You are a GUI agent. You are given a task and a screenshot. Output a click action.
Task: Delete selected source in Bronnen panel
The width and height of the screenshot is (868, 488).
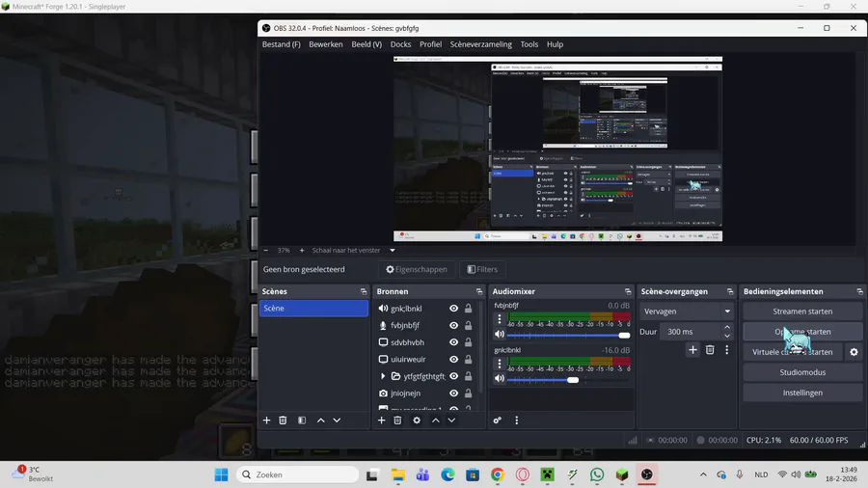pyautogui.click(x=397, y=420)
